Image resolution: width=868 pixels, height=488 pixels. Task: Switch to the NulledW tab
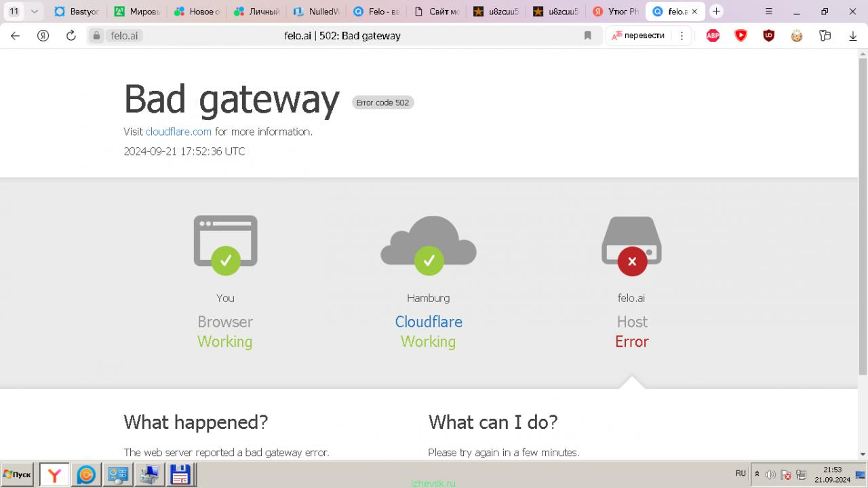tap(316, 12)
